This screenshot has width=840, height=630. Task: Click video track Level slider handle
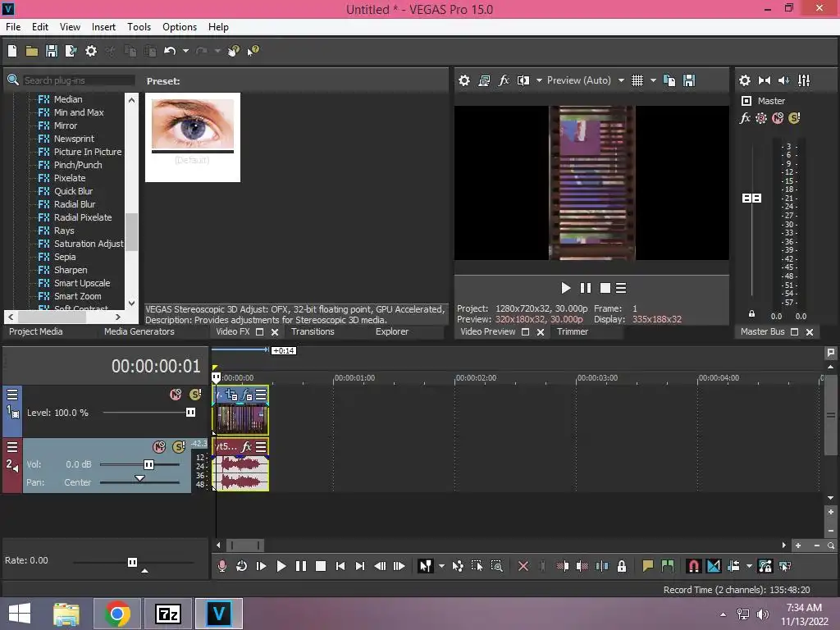pyautogui.click(x=190, y=412)
